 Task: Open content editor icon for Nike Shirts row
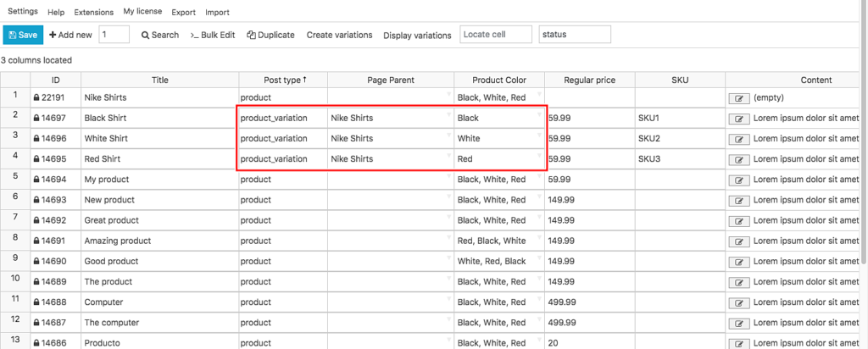(x=739, y=98)
